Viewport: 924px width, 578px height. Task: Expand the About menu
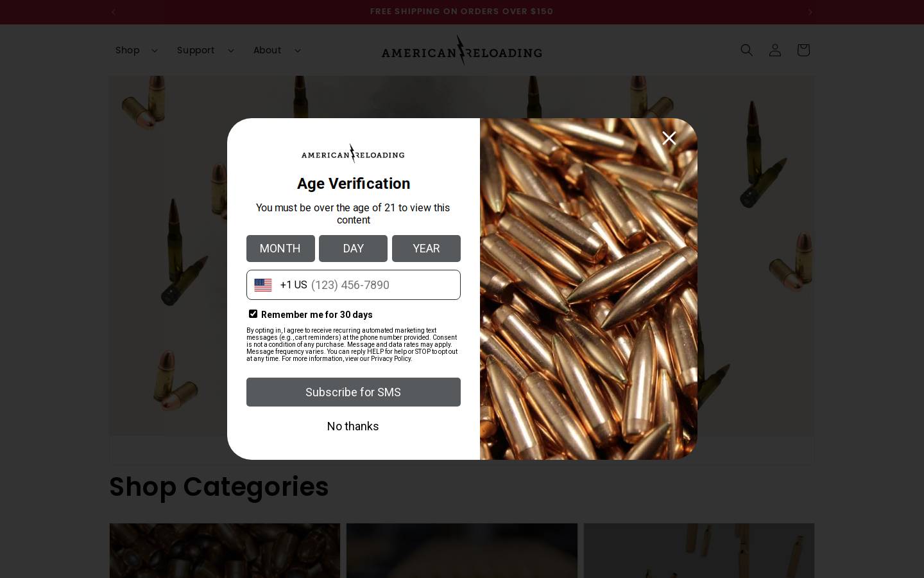pyautogui.click(x=277, y=50)
